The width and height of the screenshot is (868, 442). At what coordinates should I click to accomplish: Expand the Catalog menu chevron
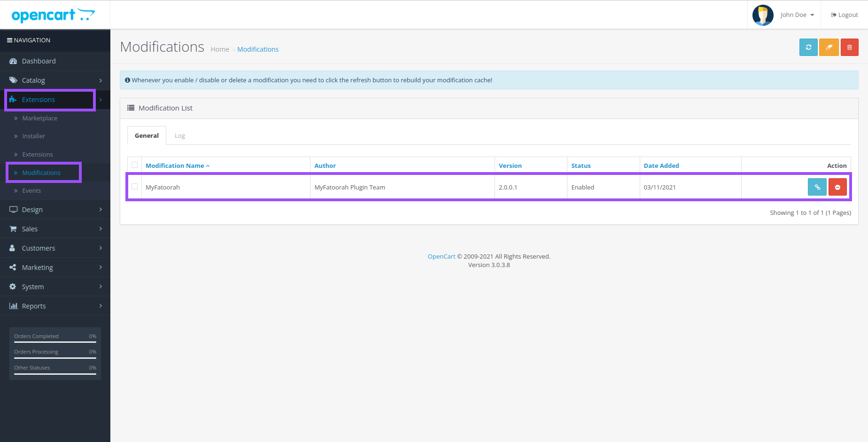pos(101,80)
